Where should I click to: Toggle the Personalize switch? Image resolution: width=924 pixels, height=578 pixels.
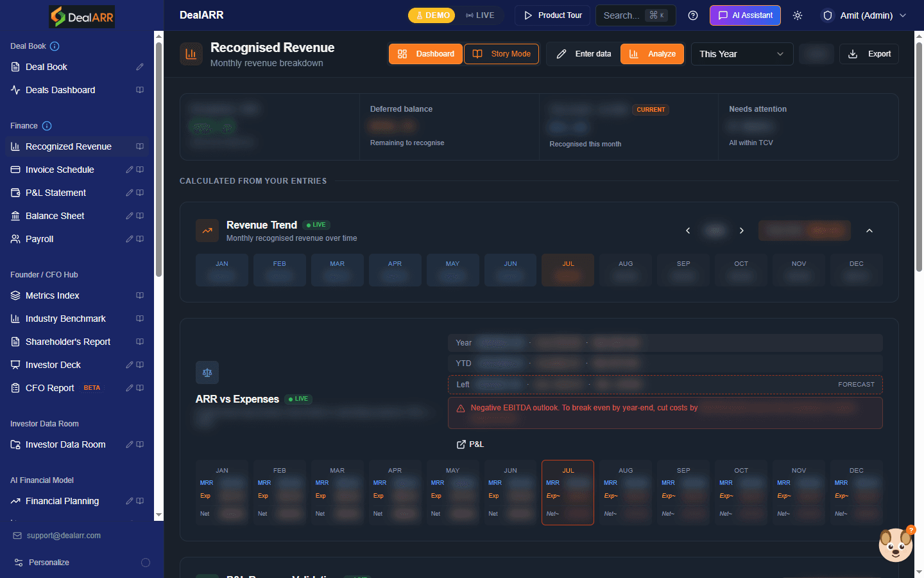pos(146,563)
